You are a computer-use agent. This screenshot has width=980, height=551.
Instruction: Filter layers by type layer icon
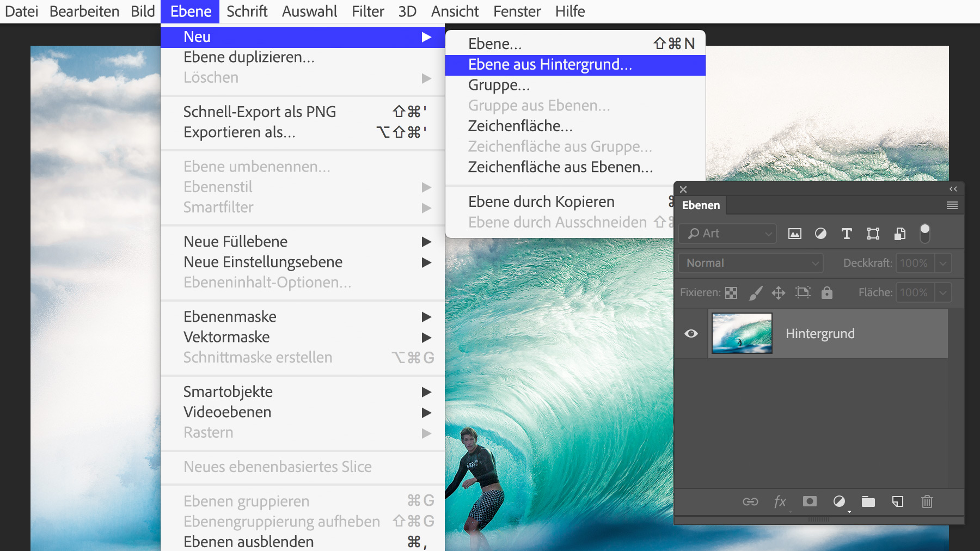847,234
